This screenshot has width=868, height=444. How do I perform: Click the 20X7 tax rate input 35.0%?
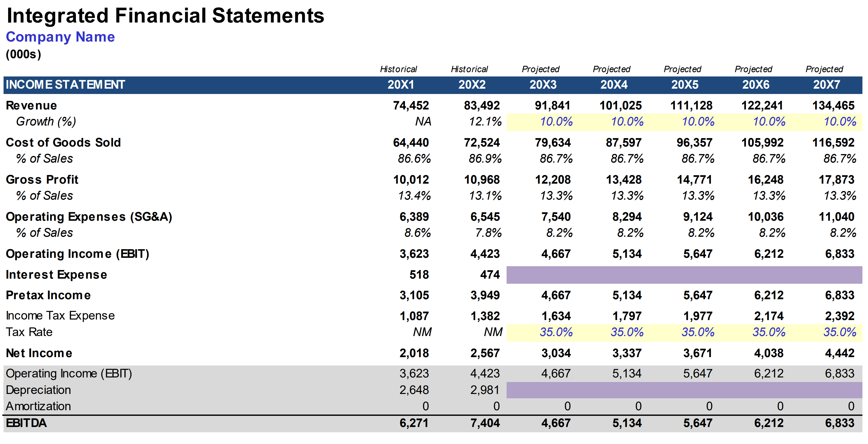click(840, 332)
